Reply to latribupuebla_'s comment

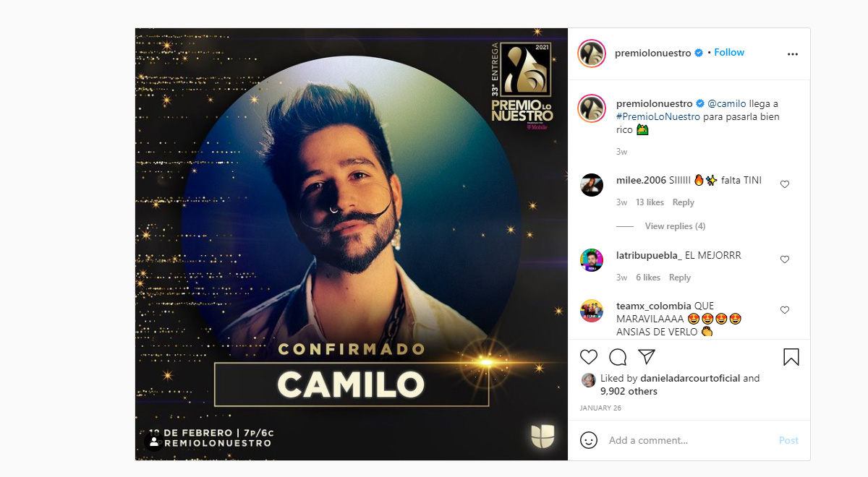click(x=680, y=278)
